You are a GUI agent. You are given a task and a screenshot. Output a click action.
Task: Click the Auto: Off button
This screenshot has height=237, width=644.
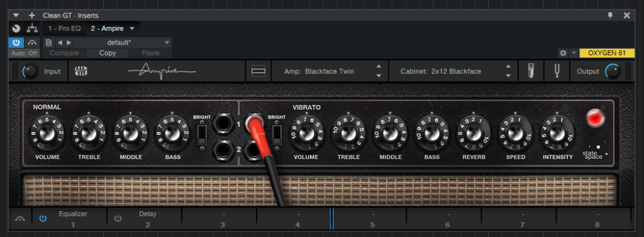25,53
